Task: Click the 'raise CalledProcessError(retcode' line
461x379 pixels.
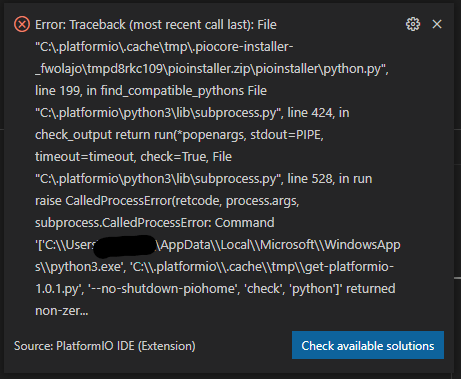Action: point(167,201)
